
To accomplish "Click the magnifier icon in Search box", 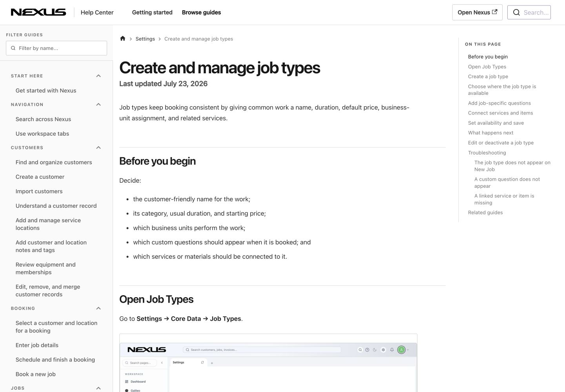I will [517, 13].
